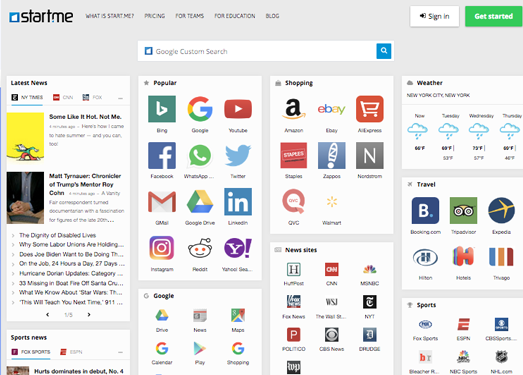Open Fox News site icon
The image size is (523, 375).
[294, 302]
